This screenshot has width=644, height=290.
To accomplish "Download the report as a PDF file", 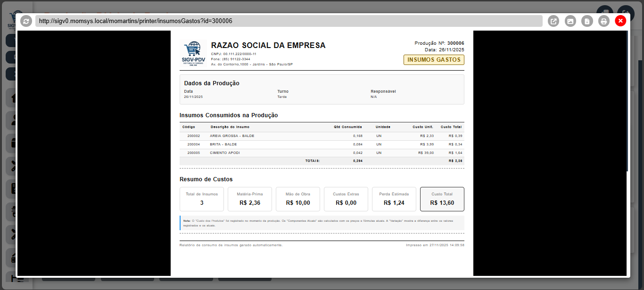I will (x=587, y=21).
